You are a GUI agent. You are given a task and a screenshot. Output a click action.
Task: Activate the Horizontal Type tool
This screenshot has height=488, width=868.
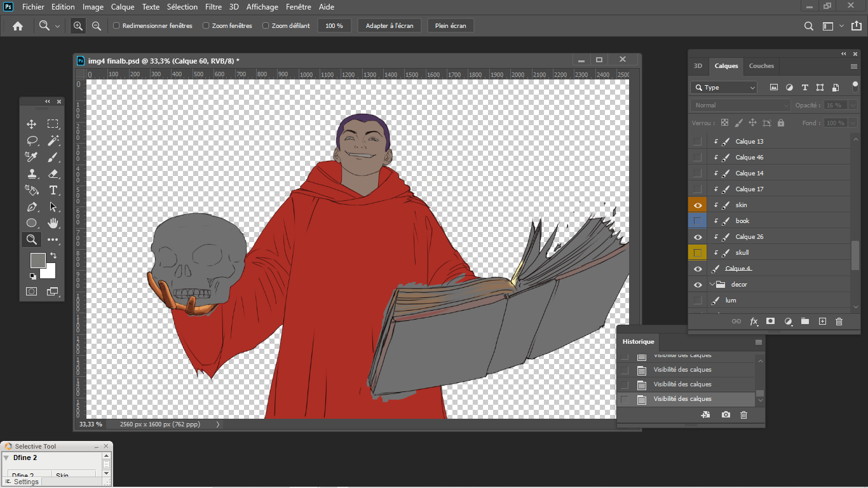pos(53,190)
